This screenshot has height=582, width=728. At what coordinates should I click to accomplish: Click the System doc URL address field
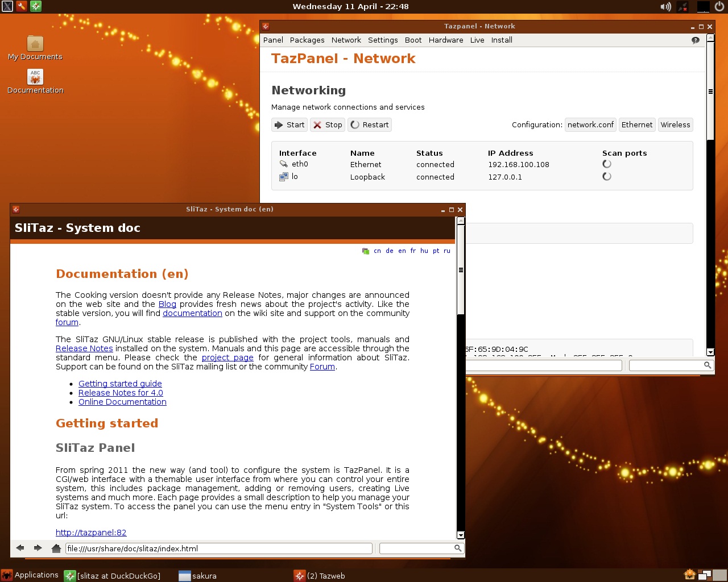(x=219, y=548)
